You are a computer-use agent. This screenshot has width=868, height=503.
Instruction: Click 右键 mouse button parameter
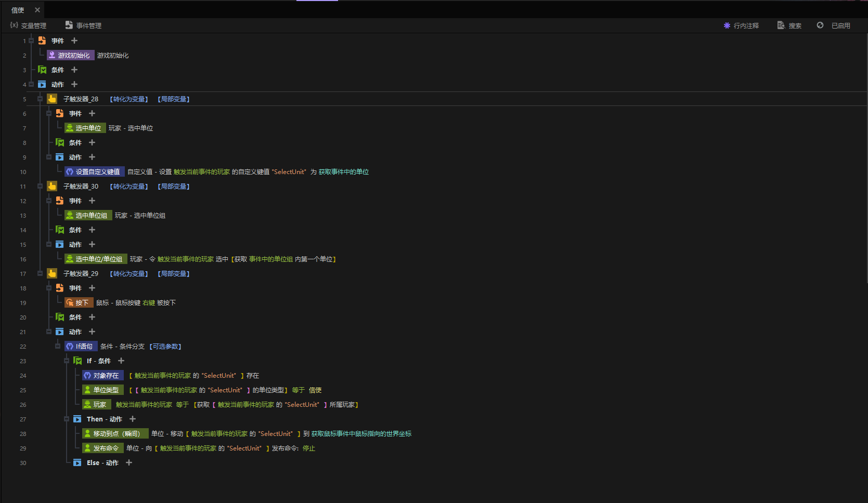point(149,303)
